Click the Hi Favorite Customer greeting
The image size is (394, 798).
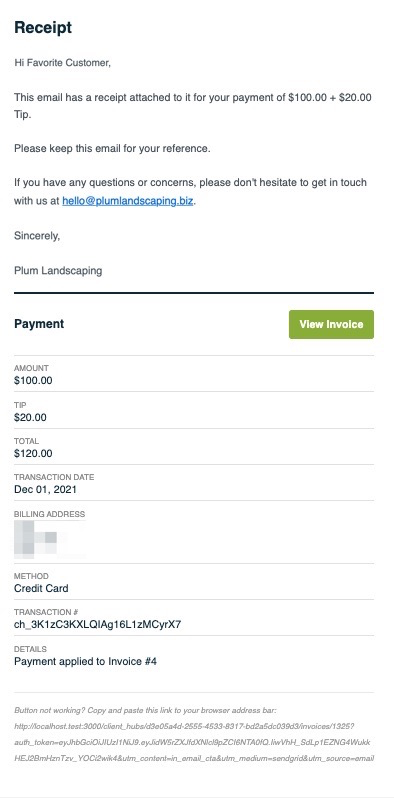[x=62, y=63]
